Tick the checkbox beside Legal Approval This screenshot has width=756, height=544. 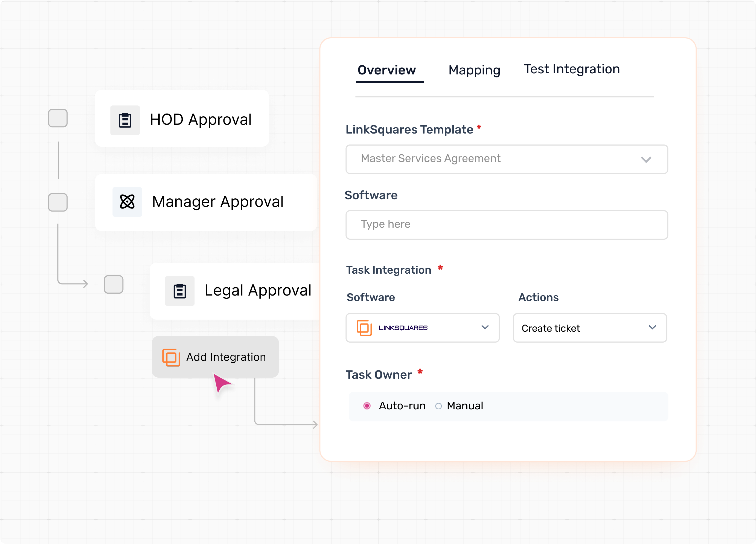[x=114, y=285]
